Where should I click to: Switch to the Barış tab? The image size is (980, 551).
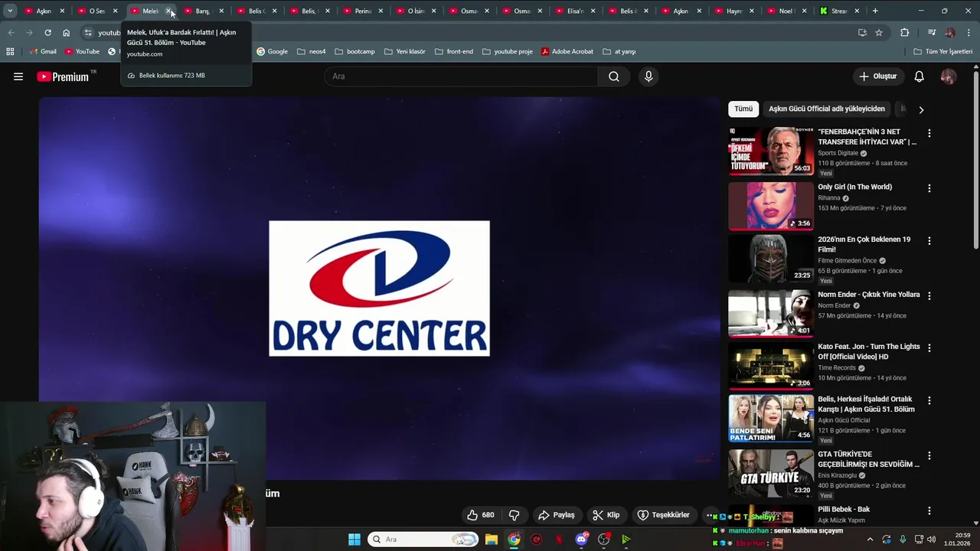[x=202, y=11]
